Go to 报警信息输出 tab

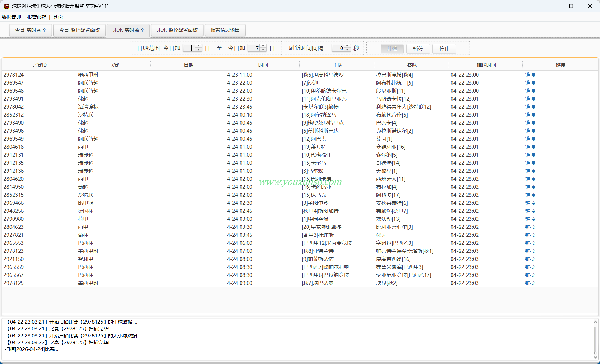(x=225, y=30)
